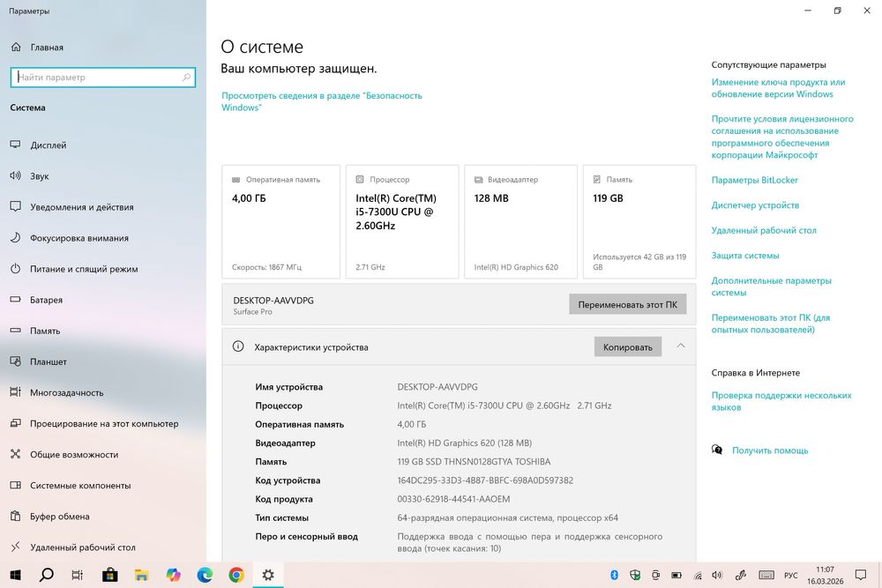Click the Удаленный рабочий стол sidebar icon

click(16, 547)
